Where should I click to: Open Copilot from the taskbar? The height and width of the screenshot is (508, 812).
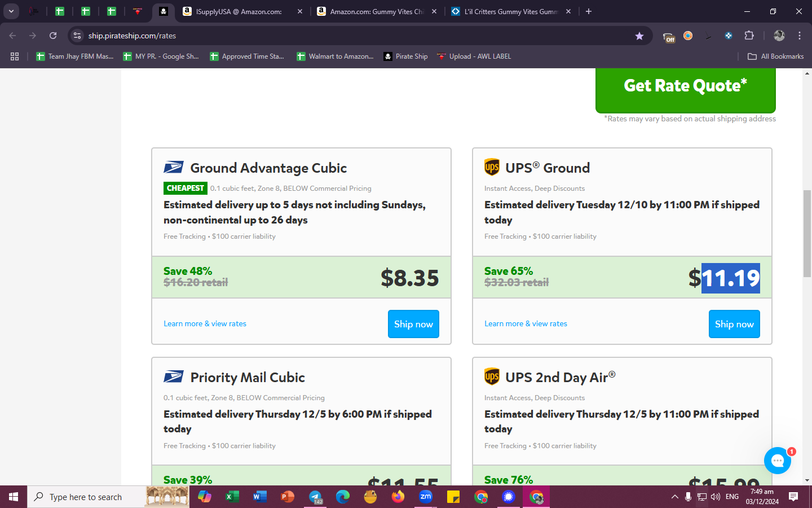pos(204,497)
